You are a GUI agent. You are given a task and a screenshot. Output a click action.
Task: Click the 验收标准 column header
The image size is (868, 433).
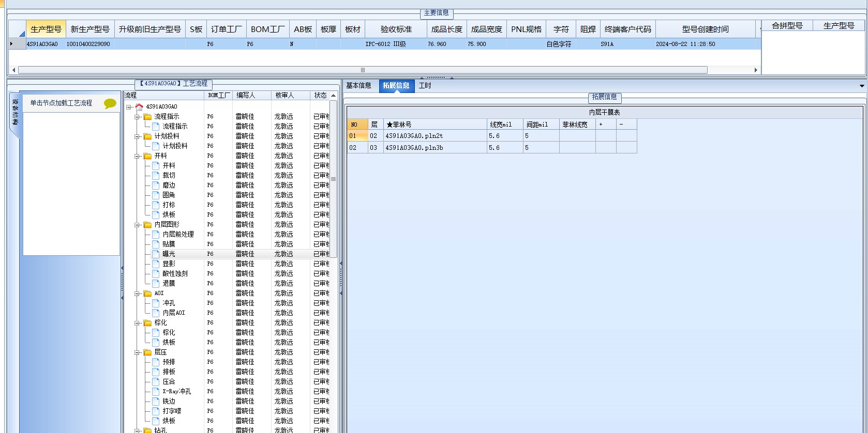tap(396, 29)
